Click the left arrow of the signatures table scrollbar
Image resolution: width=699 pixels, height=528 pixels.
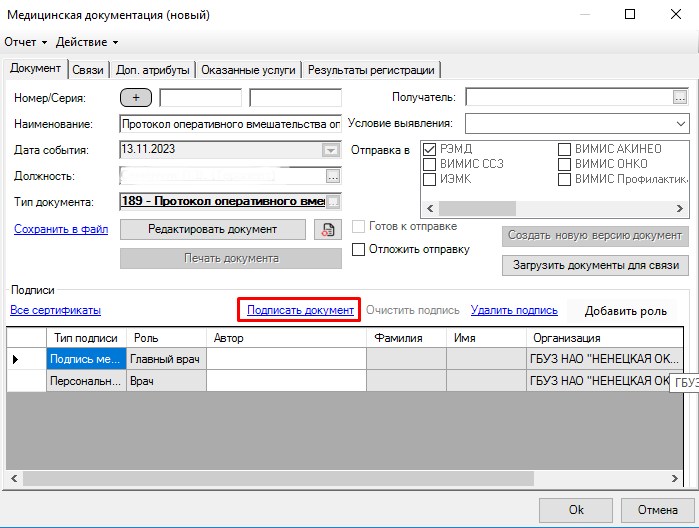point(14,478)
